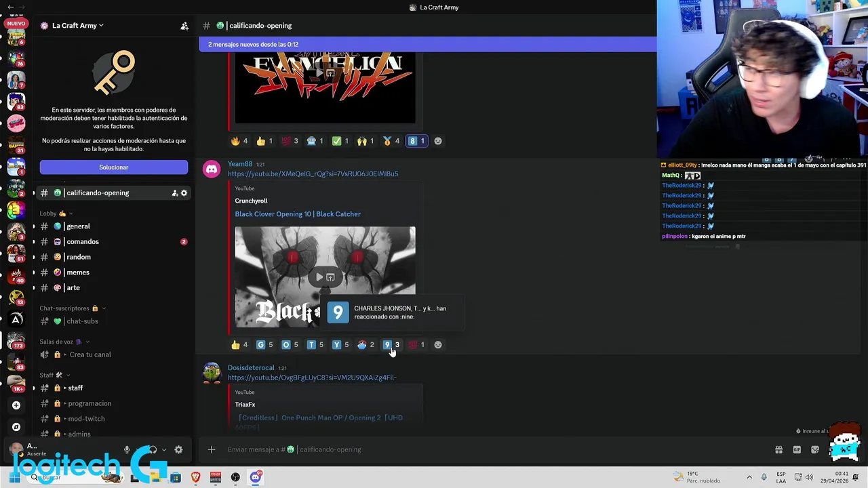Open the attachment plus button

pos(212,449)
